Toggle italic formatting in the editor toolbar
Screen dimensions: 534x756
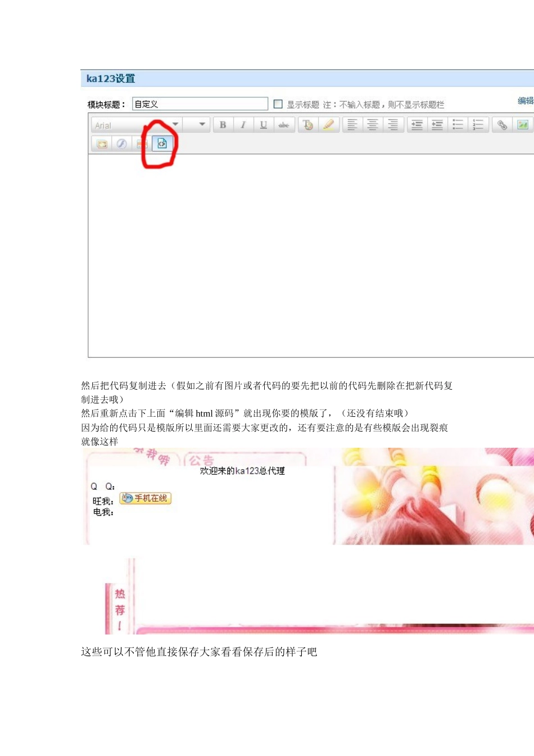point(243,125)
